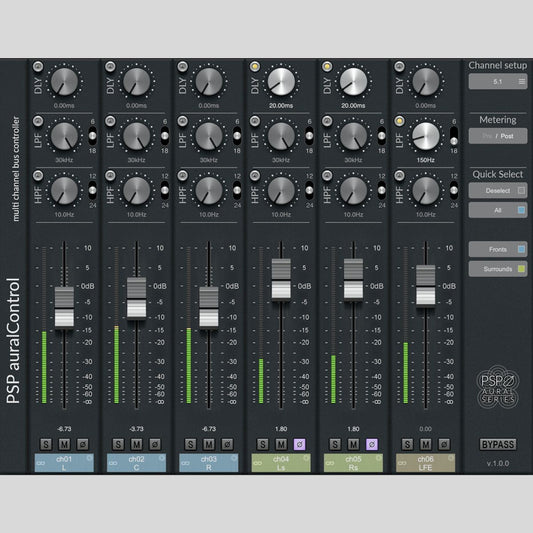The height and width of the screenshot is (533, 533).
Task: Click the ch01 L fader handle
Action: 64,307
